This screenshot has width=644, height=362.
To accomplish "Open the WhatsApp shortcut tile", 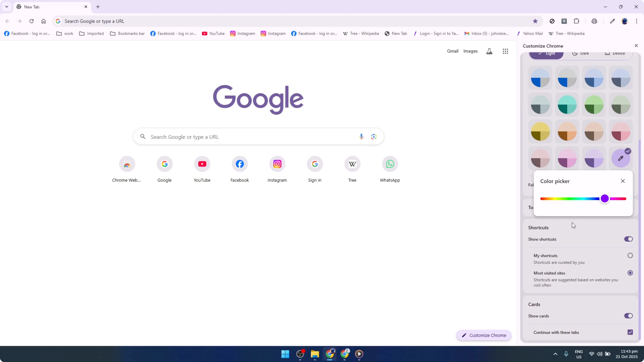I will [390, 164].
